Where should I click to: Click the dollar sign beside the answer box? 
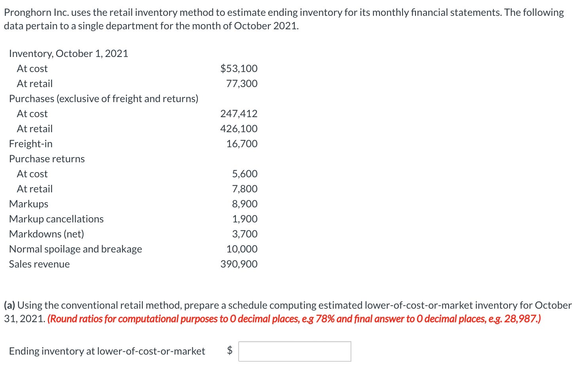230,351
